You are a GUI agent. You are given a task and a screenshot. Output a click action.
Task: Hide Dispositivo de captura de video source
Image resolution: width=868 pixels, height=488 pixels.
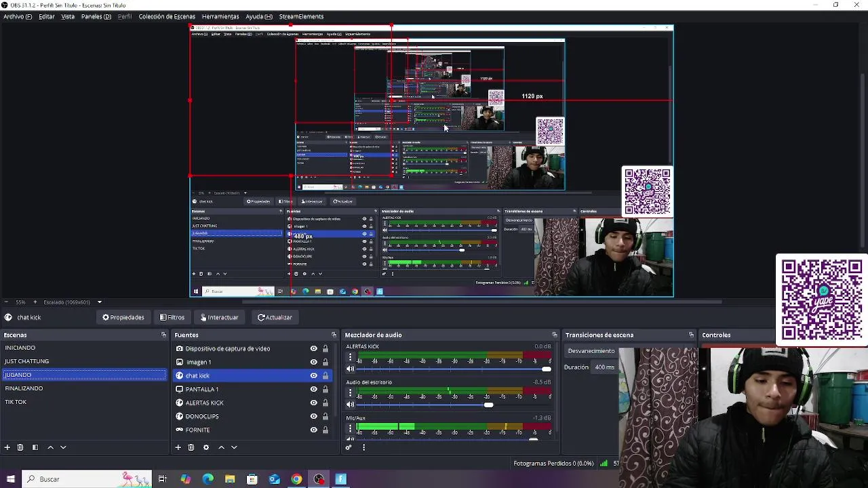(x=313, y=348)
